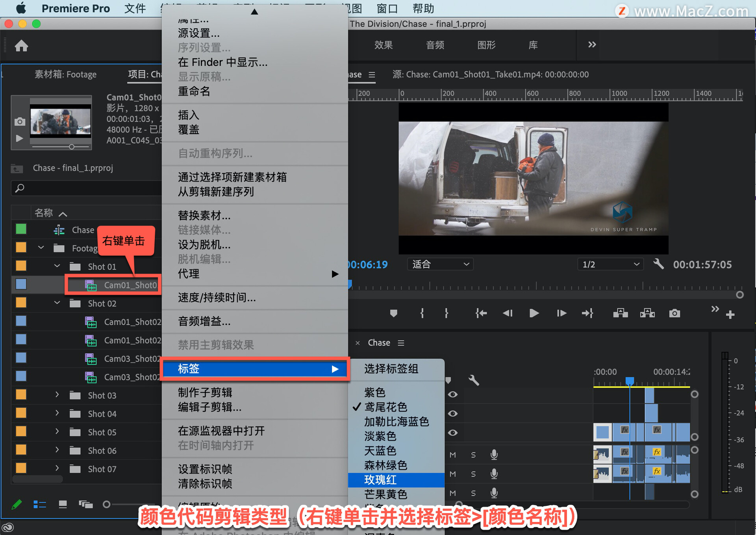This screenshot has width=756, height=535.
Task: Mute the first audio track
Action: coord(453,455)
